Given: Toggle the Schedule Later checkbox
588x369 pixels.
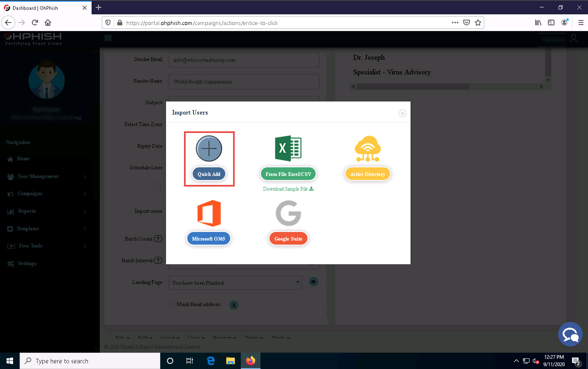Looking at the screenshot, I should pos(157,187).
